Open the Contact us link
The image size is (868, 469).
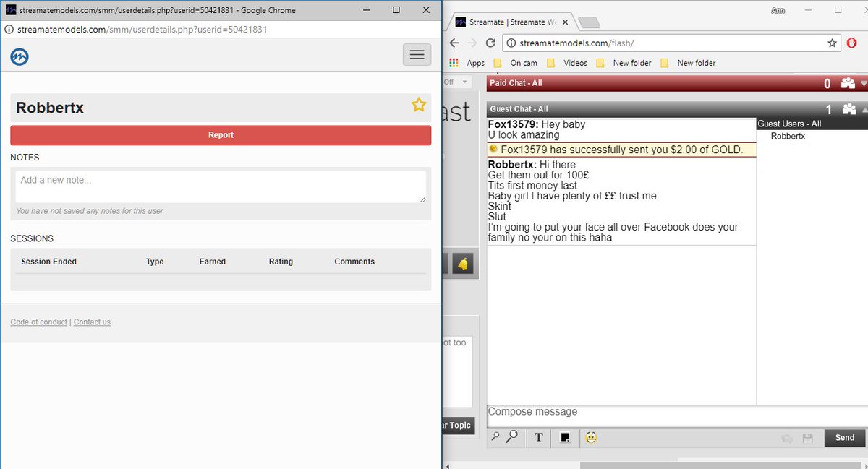92,322
